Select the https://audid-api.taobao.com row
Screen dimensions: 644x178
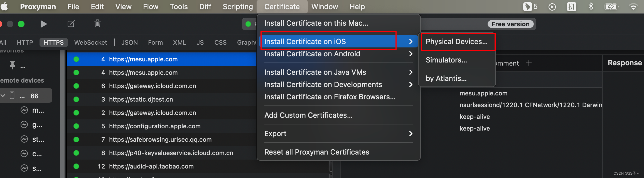point(198,166)
